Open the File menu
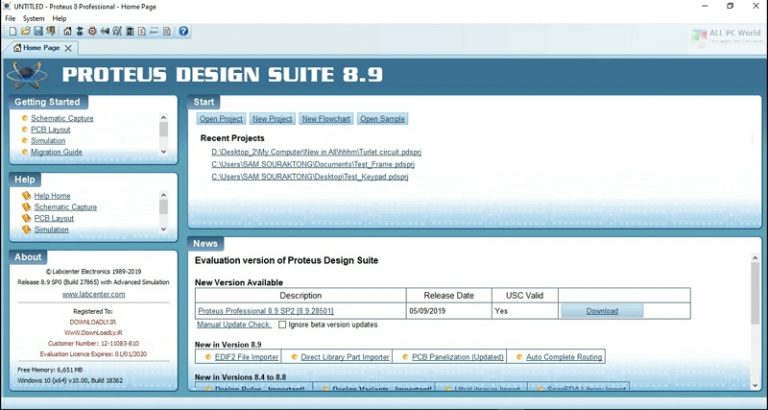Screen dimensions: 768x410 (x=10, y=18)
